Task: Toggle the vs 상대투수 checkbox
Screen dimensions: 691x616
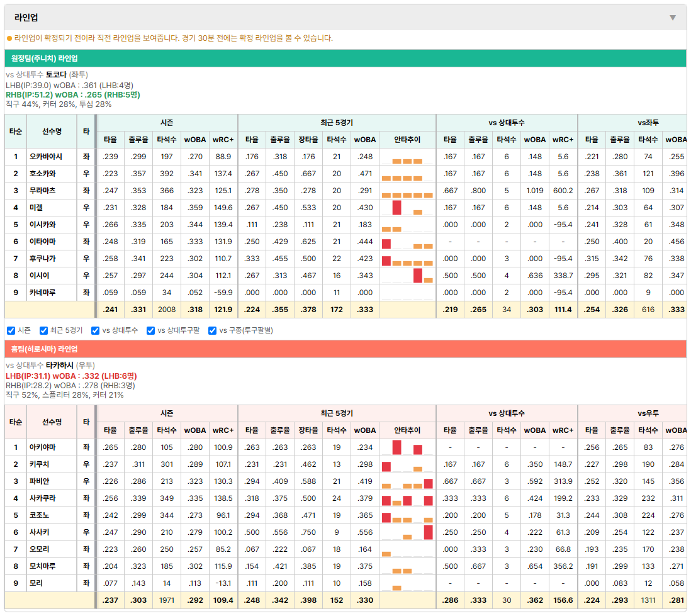Action: (x=95, y=330)
